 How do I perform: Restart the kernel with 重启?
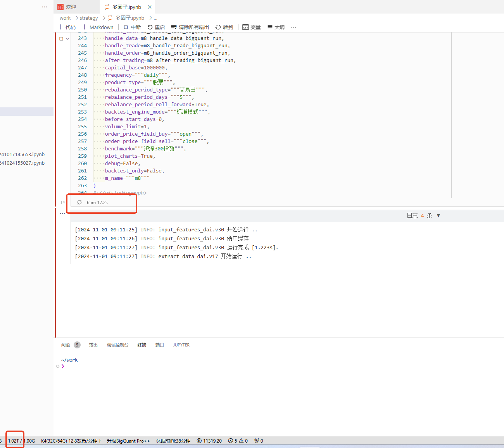pos(156,27)
